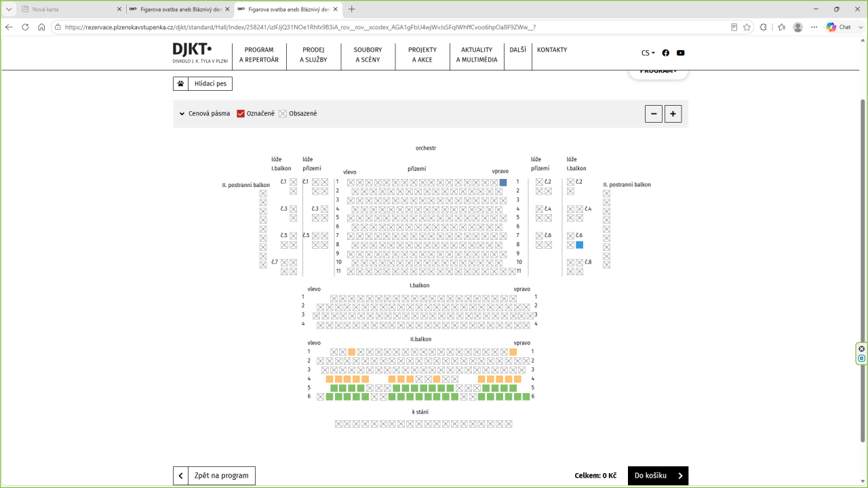868x488 pixels.
Task: Open the DJKT YouTube channel icon
Action: [681, 53]
